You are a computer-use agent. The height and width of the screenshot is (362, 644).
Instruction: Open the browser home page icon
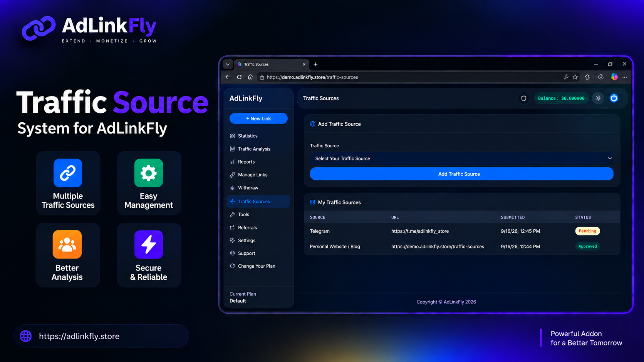(250, 77)
